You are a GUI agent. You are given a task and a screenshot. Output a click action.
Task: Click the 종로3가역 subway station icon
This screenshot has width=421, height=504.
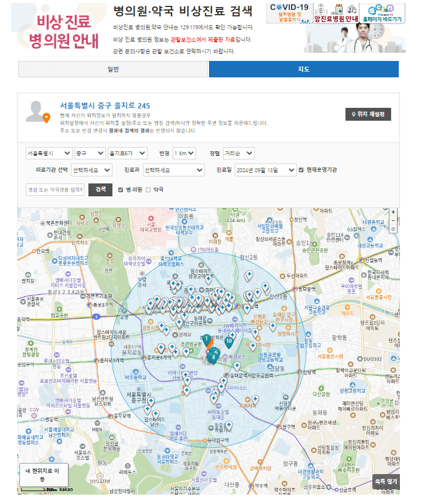point(90,304)
